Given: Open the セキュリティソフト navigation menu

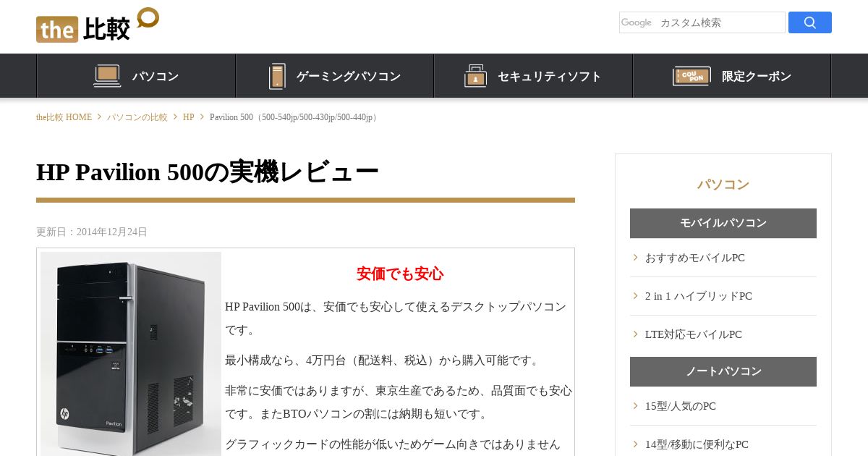Looking at the screenshot, I should point(533,75).
